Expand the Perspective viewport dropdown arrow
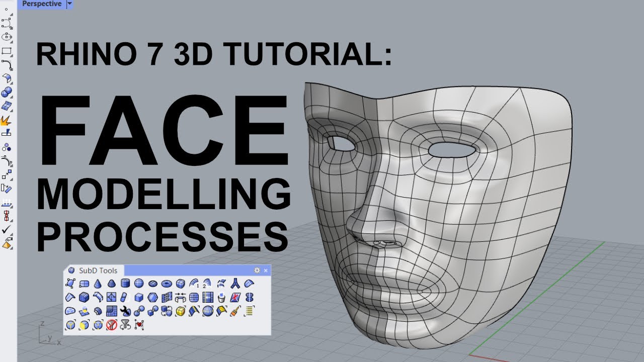Screen dimensions: 644x362 [x=69, y=4]
